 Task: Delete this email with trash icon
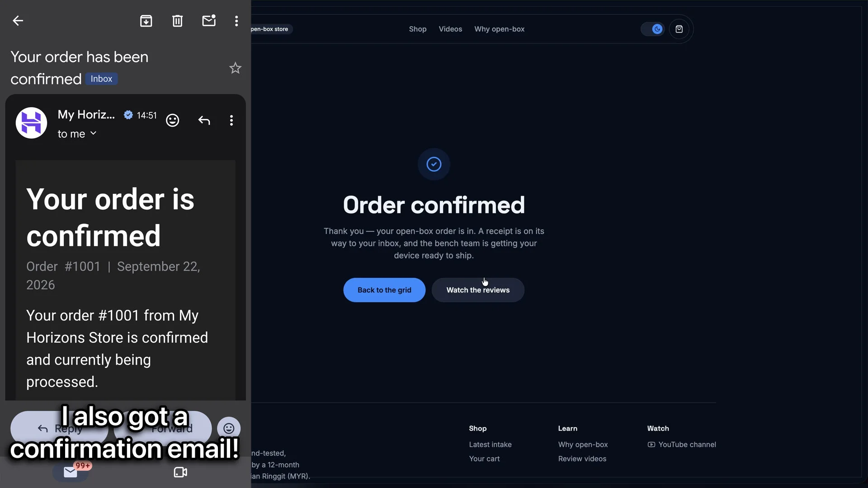tap(177, 21)
